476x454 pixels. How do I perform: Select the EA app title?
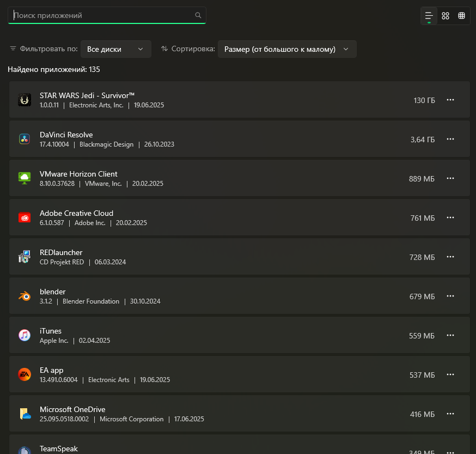coord(52,370)
